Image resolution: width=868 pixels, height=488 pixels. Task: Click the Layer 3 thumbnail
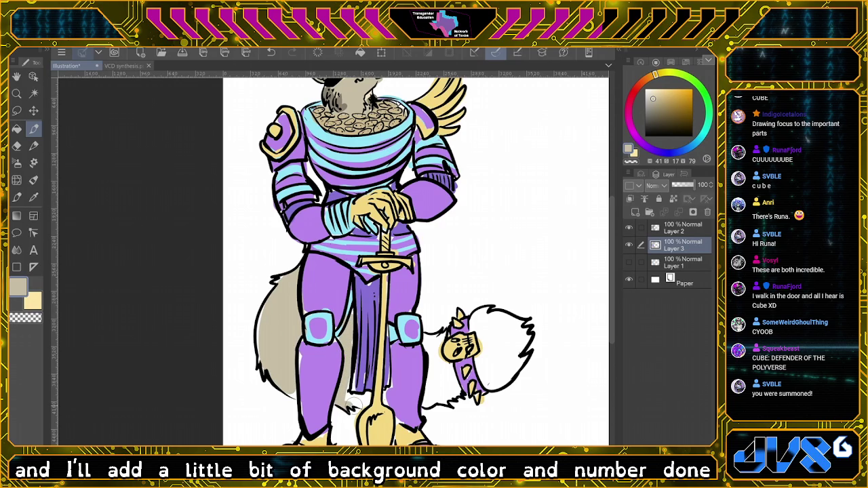656,245
